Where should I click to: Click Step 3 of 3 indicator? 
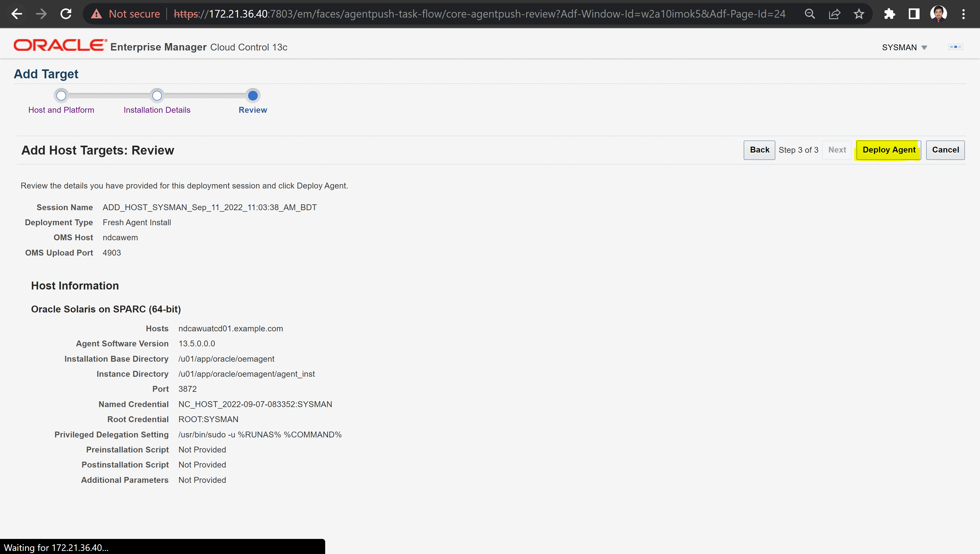point(798,150)
